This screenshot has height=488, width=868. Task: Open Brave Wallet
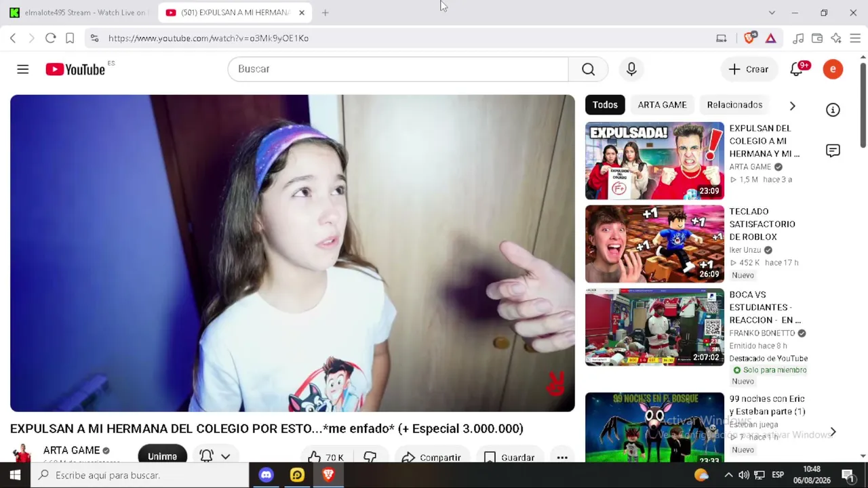click(x=817, y=39)
